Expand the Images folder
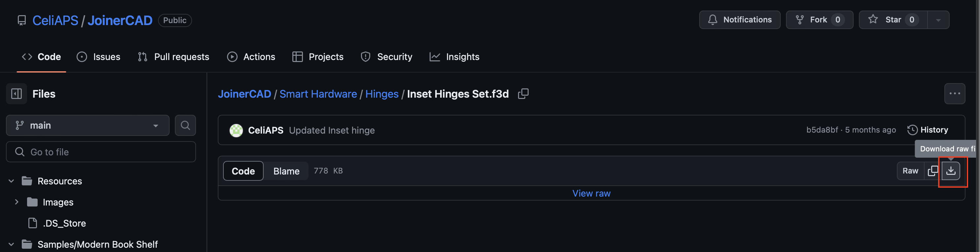 [16, 202]
